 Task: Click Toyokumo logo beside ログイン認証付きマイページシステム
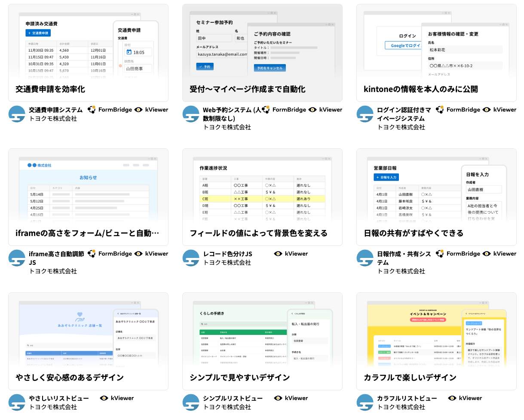tap(365, 114)
